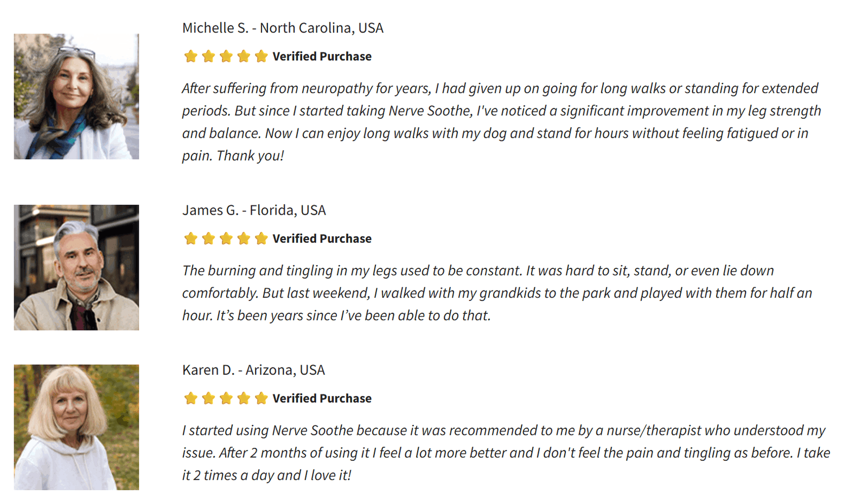Click second star in James's rating
The image size is (868, 502).
(208, 239)
